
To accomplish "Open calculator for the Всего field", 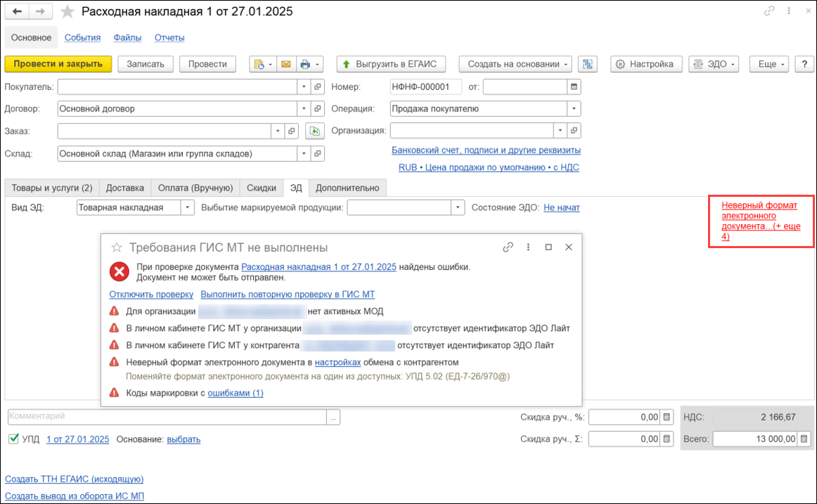I will pyautogui.click(x=804, y=439).
